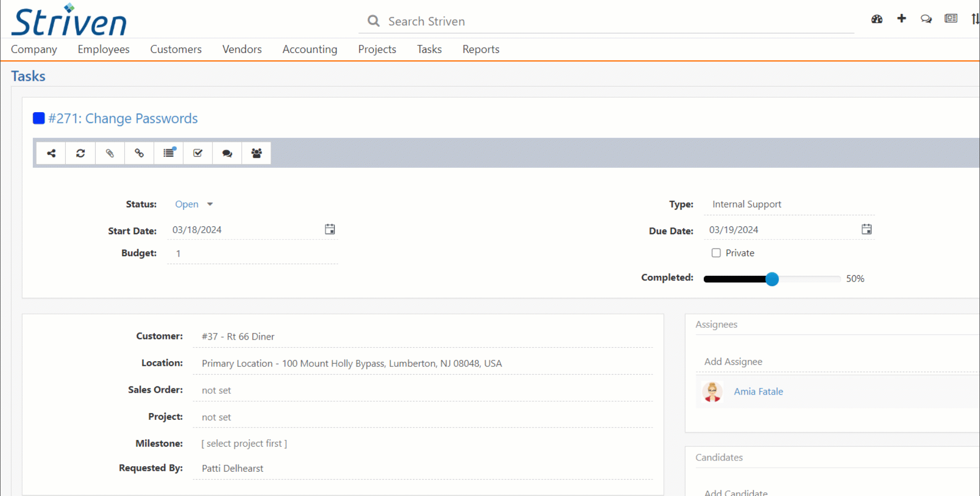Open the Employees menu
The height and width of the screenshot is (496, 980).
click(x=103, y=49)
